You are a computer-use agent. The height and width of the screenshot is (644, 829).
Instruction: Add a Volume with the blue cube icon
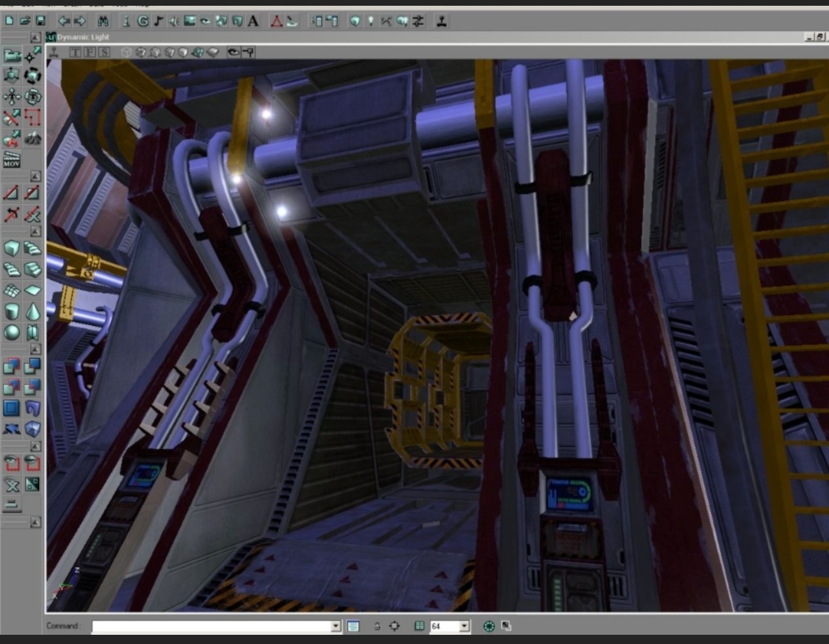pos(33,429)
